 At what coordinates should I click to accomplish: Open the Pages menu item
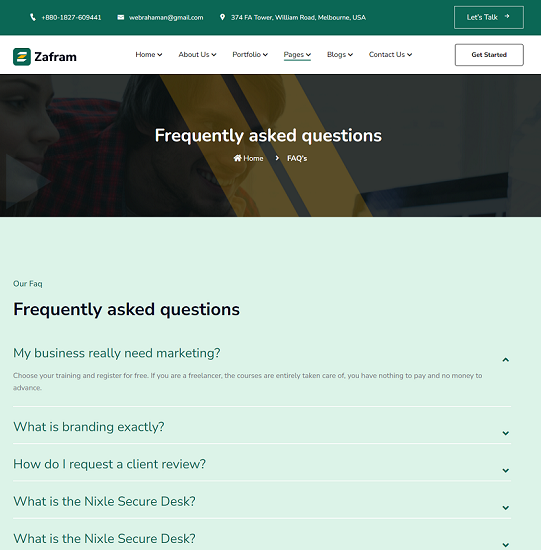pos(297,55)
